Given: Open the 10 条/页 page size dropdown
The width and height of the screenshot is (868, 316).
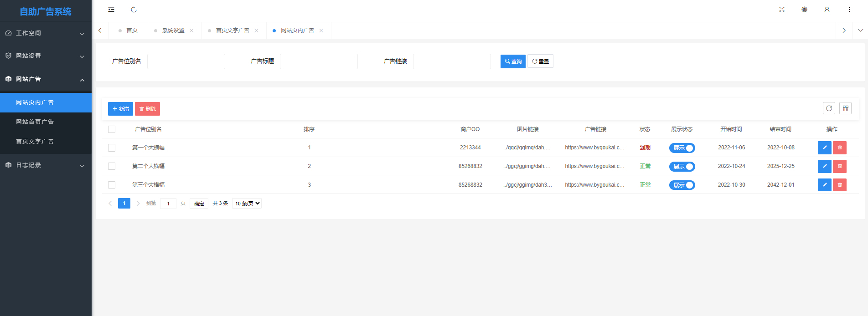Looking at the screenshot, I should [x=247, y=204].
